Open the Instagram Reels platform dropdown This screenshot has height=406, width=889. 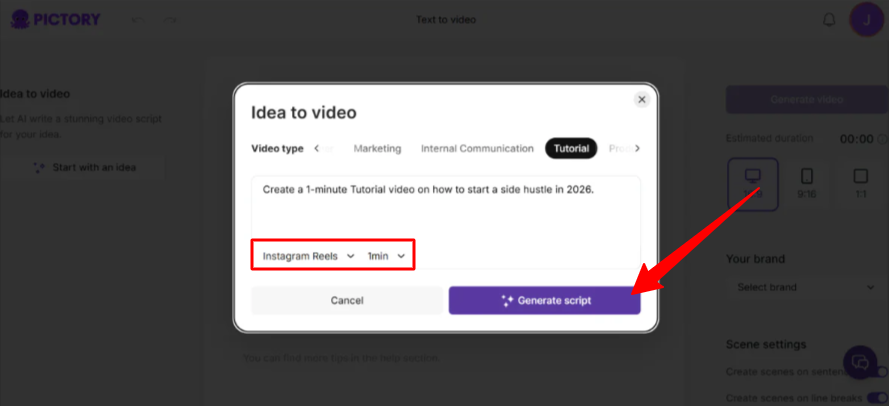point(308,256)
